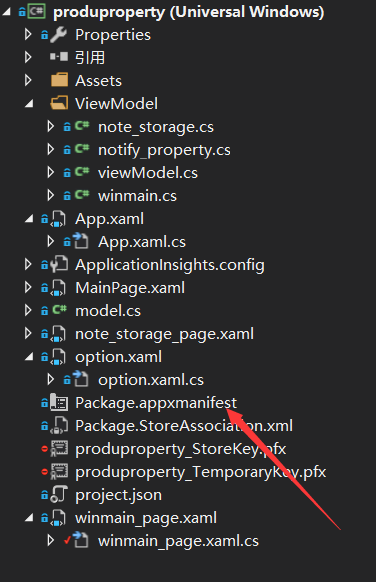Expand option.xaml.cs node arrow
Viewport: 376px width, 582px height.
tap(51, 380)
